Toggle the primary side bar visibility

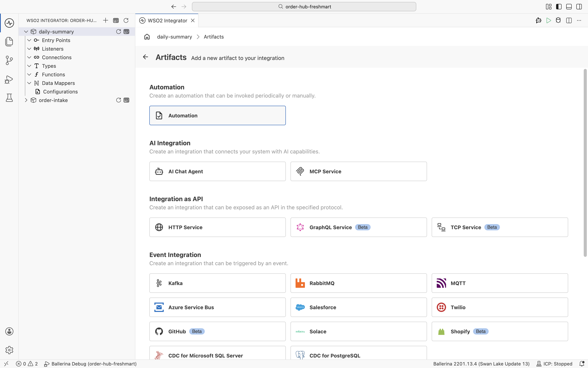click(x=559, y=7)
